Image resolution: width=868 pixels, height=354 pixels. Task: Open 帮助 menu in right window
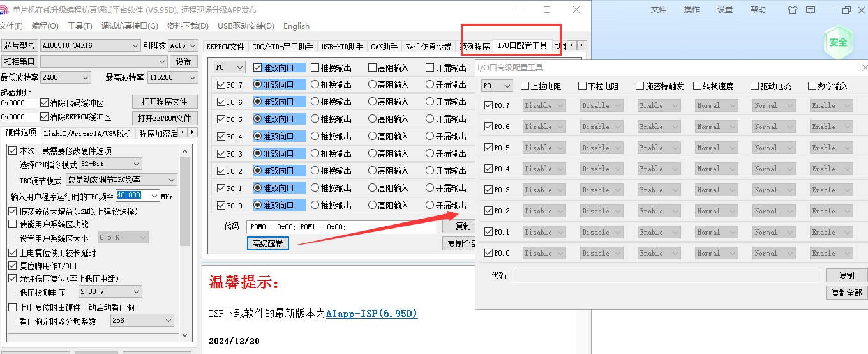(x=758, y=10)
